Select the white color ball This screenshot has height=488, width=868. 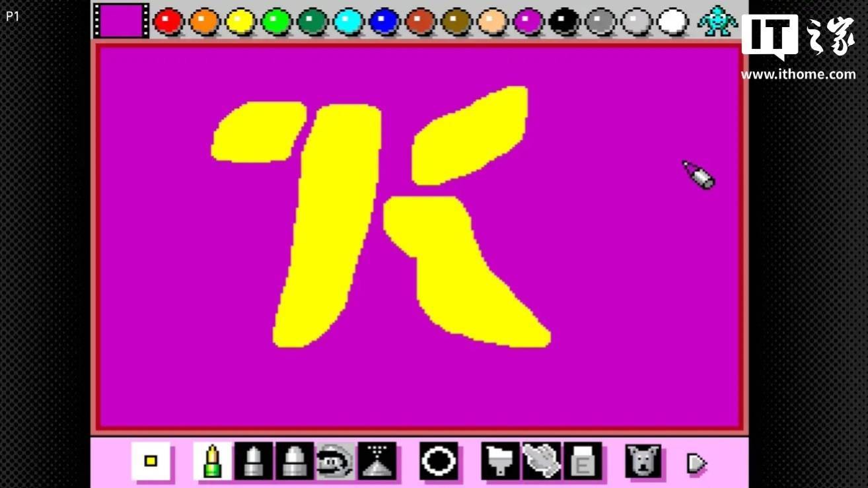pos(672,21)
